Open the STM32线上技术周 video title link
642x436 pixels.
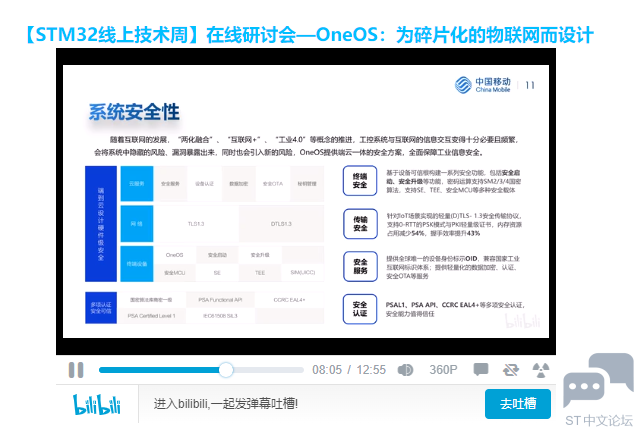point(310,35)
